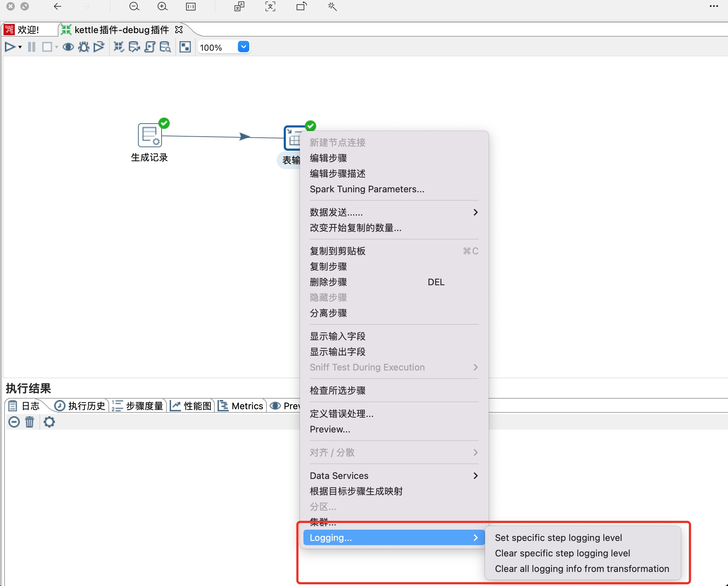Click the log settings gear icon
This screenshot has height=586, width=728.
tap(49, 422)
